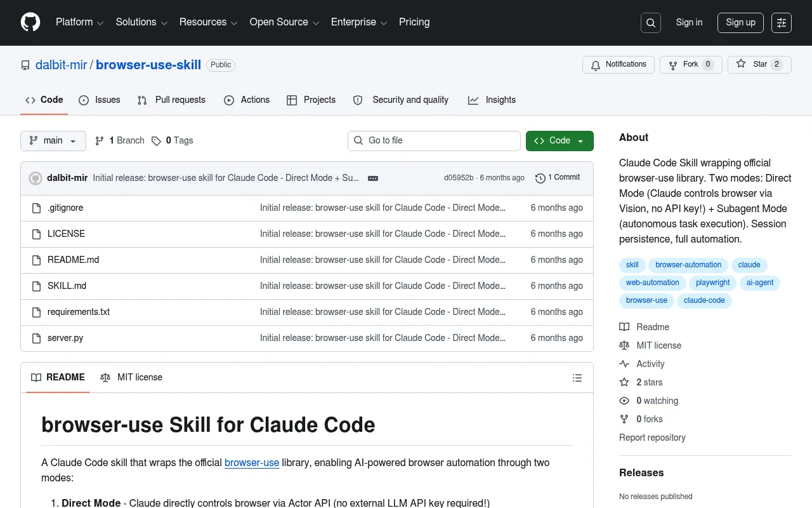Open the browser-use-skill repository link
Image resolution: width=812 pixels, height=508 pixels.
tap(148, 65)
